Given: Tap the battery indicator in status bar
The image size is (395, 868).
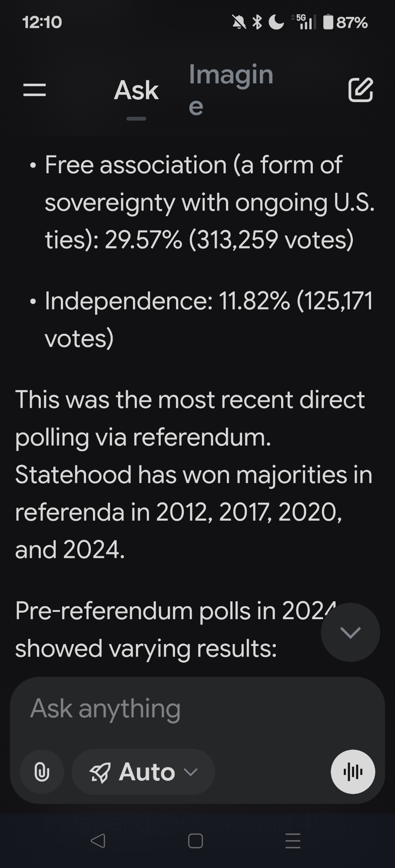Looking at the screenshot, I should pyautogui.click(x=346, y=22).
